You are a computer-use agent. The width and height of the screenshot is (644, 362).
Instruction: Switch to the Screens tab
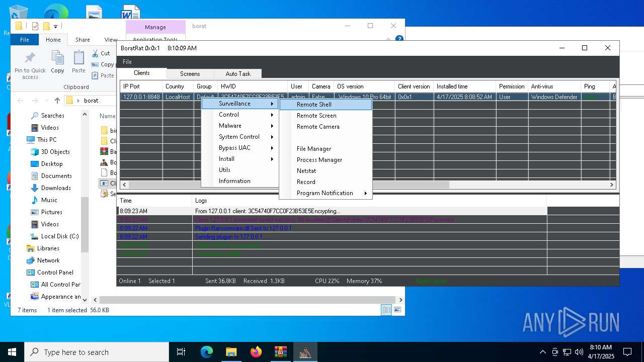190,74
